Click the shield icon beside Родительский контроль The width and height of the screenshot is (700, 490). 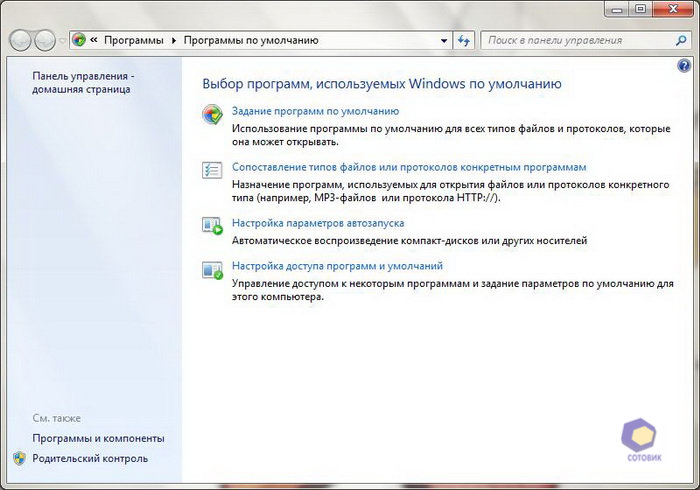(19, 458)
